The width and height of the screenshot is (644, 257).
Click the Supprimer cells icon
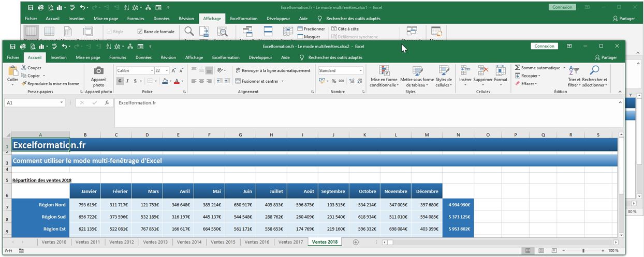coord(482,70)
